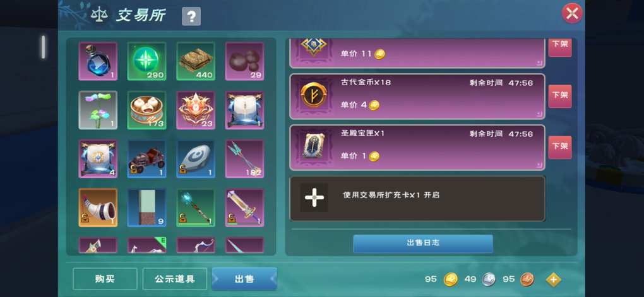Click the plus icon to add currency
The image size is (644, 297).
click(x=553, y=279)
